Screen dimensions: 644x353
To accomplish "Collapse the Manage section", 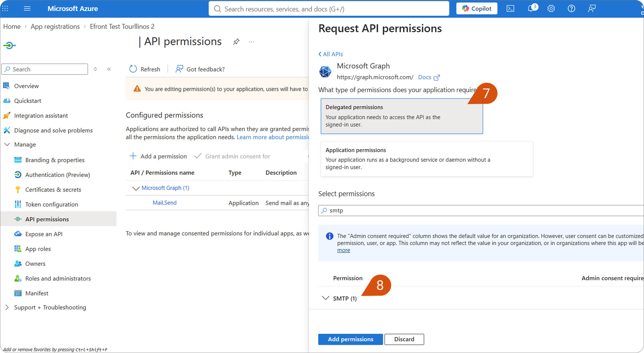I will tap(7, 144).
